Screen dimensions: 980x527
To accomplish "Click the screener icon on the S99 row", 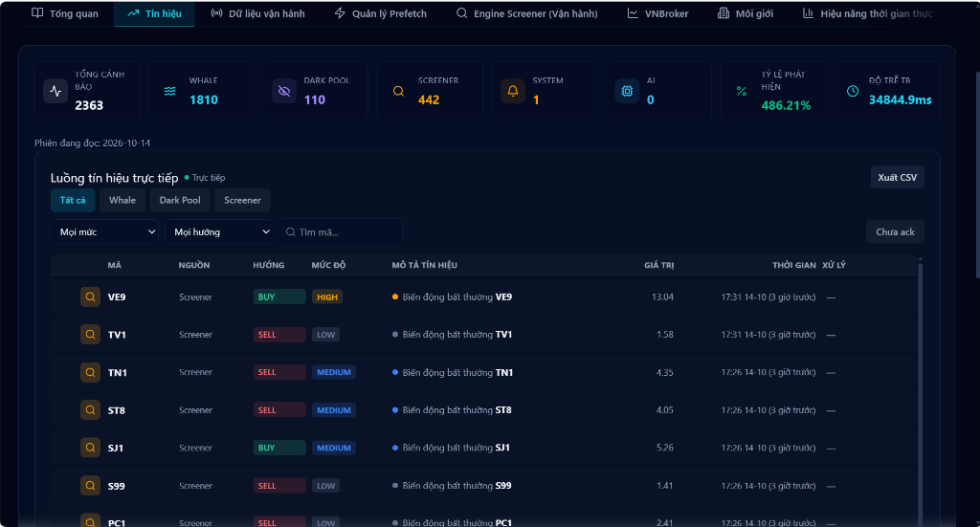I will point(91,485).
